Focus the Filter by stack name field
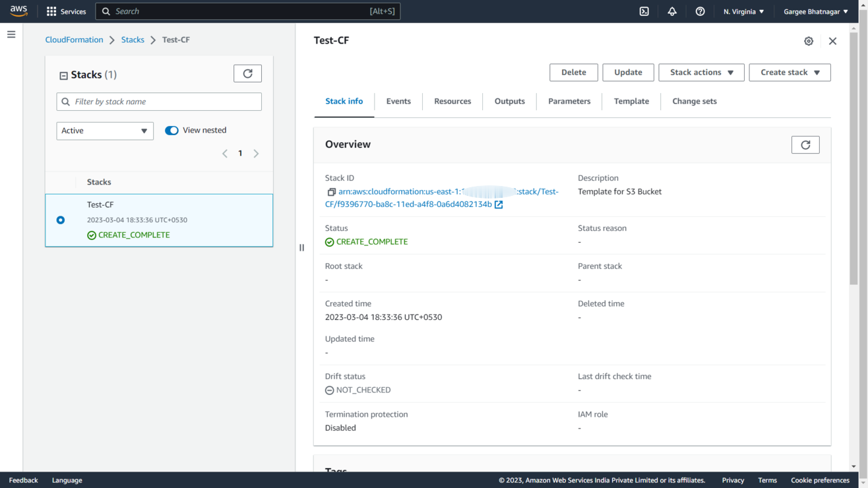The image size is (868, 488). 165,102
